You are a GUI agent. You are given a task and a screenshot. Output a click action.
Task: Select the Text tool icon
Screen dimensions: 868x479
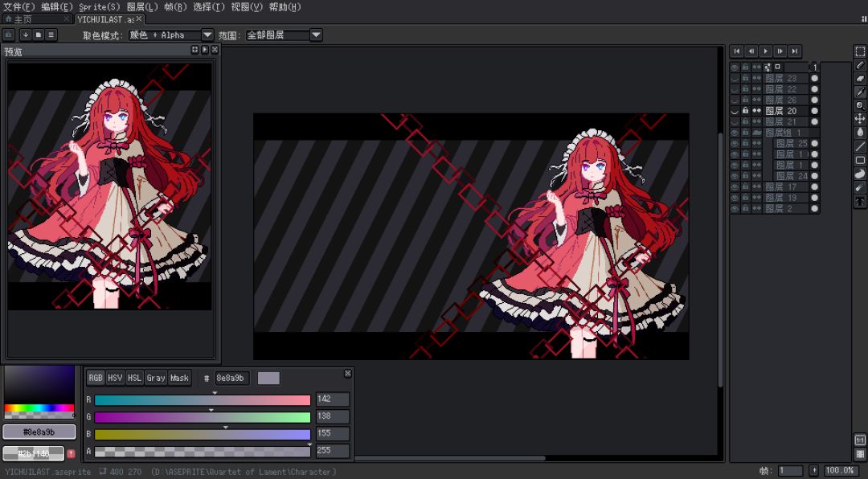click(860, 201)
